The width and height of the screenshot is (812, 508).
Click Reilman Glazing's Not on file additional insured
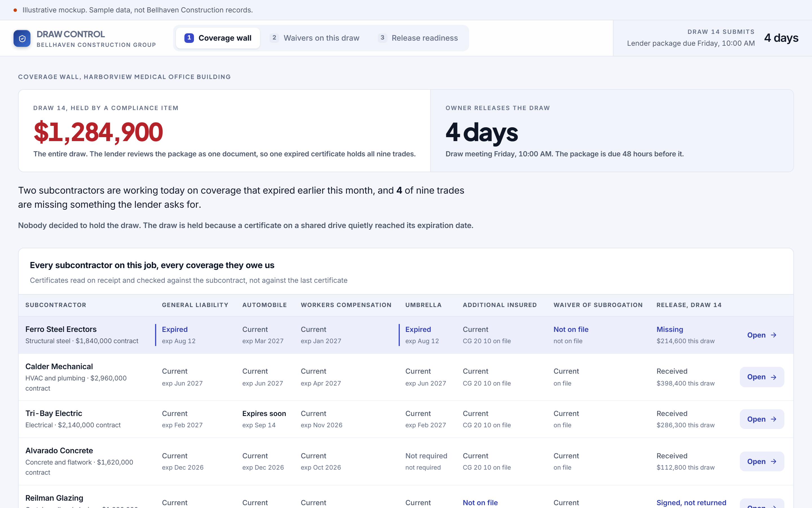click(480, 503)
